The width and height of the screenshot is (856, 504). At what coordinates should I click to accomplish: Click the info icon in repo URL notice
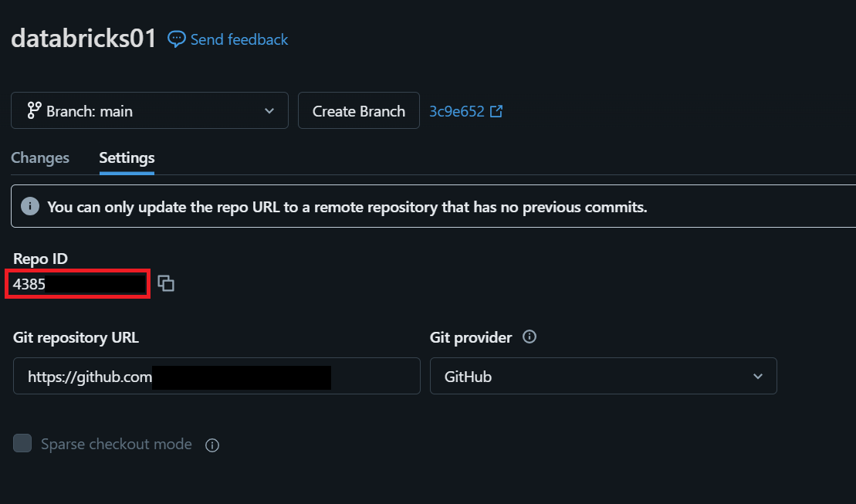[x=30, y=206]
